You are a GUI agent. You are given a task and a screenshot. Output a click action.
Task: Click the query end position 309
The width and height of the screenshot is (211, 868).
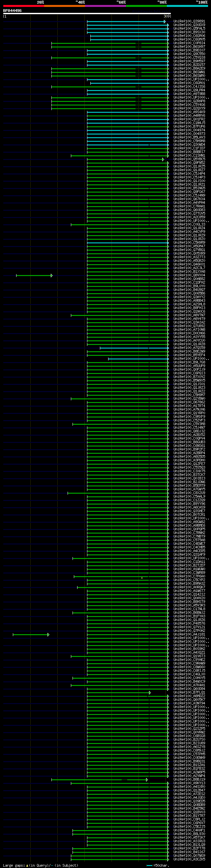166,16
